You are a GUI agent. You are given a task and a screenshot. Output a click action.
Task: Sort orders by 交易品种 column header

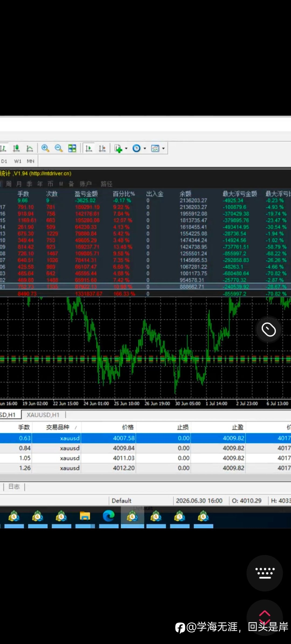57,427
